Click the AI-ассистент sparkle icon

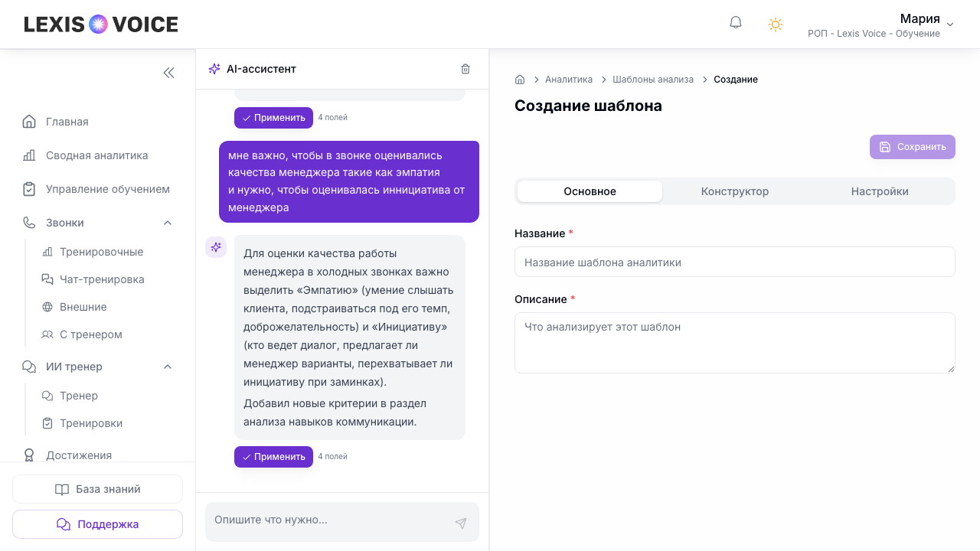tap(214, 69)
